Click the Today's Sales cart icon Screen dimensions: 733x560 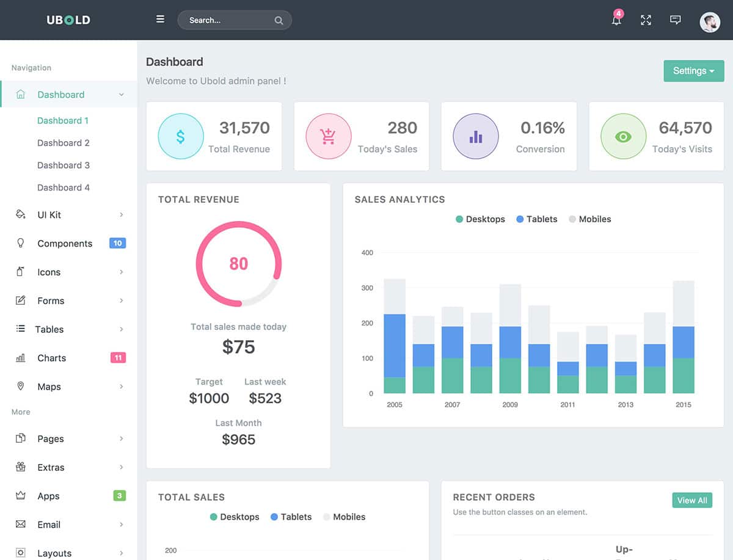click(329, 137)
